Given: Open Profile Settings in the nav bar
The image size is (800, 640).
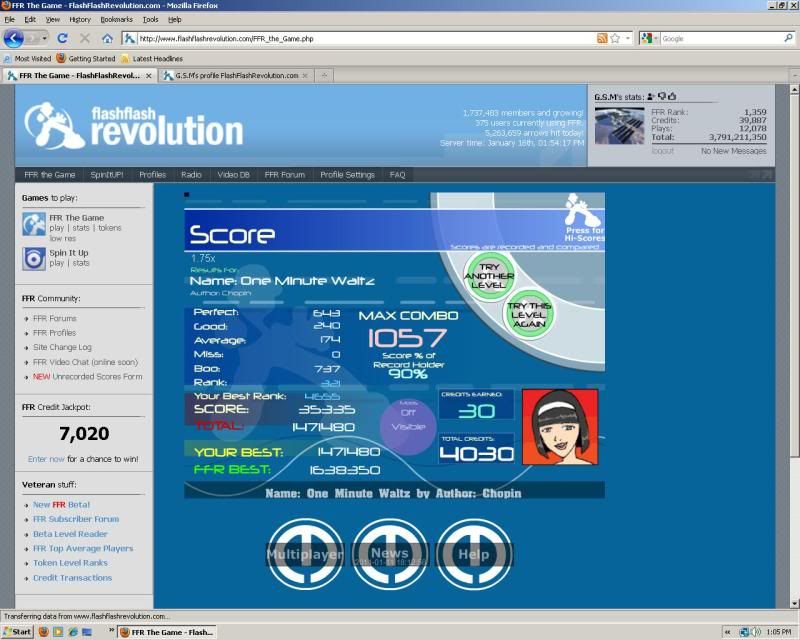Looking at the screenshot, I should click(347, 175).
